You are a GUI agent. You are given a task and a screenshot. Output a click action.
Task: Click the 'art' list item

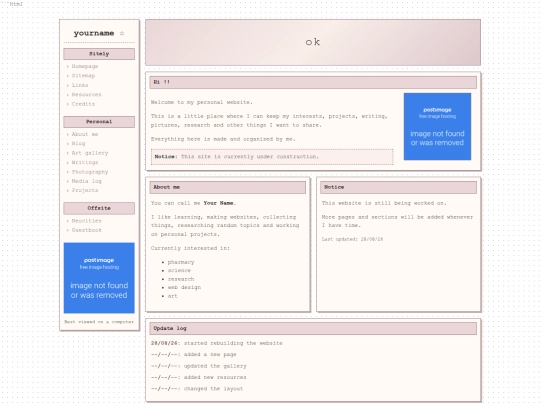172,296
